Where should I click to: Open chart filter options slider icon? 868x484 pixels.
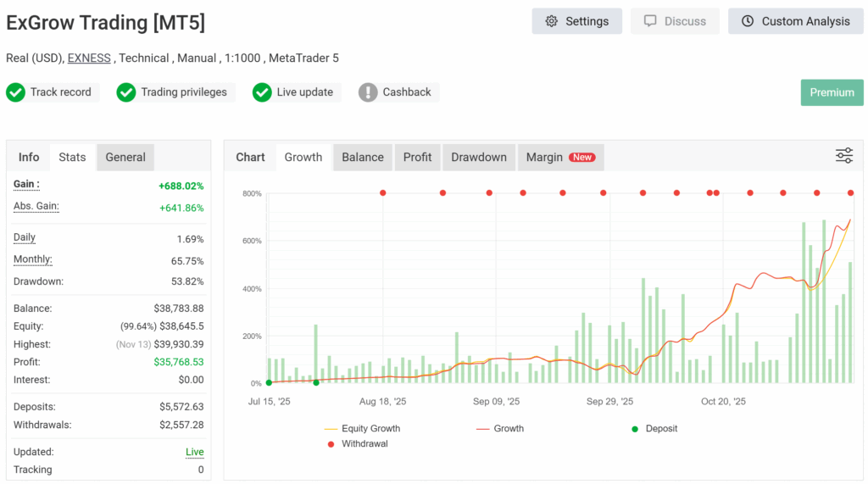click(x=843, y=155)
